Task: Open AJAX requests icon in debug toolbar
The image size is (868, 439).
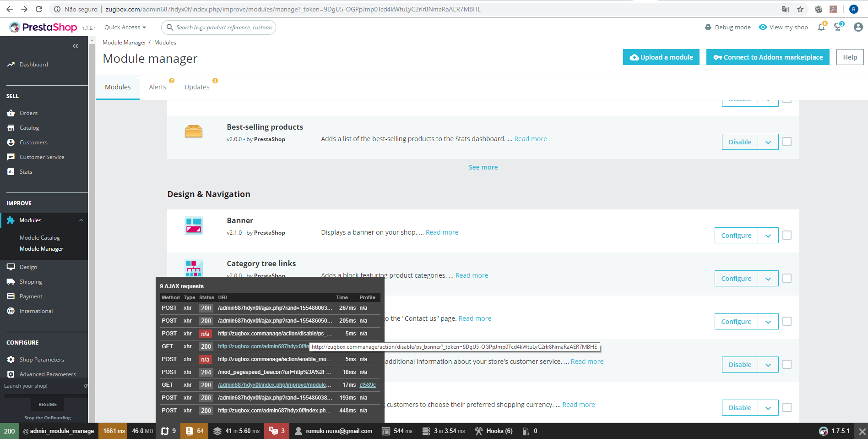Action: pos(165,431)
